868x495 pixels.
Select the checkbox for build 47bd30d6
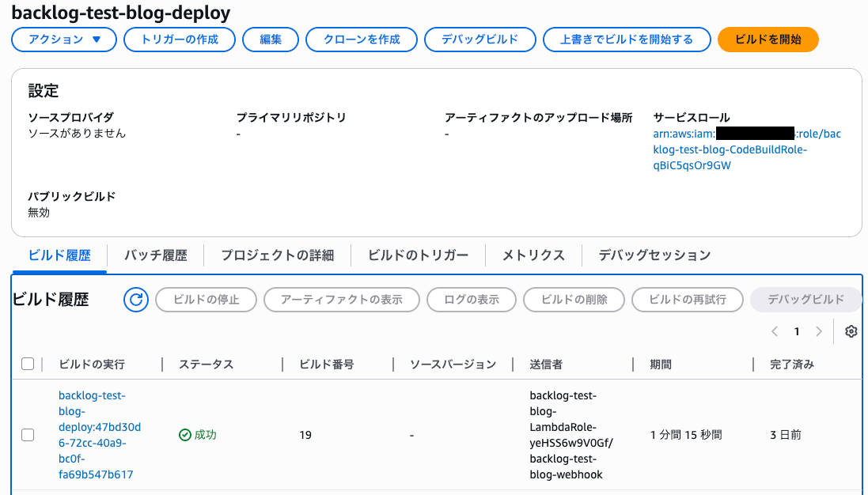pos(28,434)
